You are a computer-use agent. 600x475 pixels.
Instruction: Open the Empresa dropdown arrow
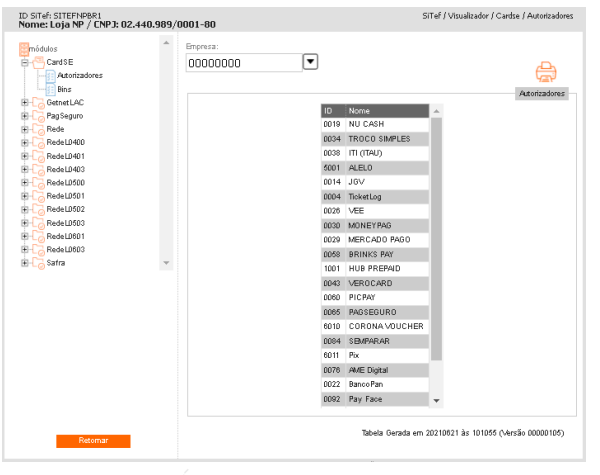click(x=310, y=62)
